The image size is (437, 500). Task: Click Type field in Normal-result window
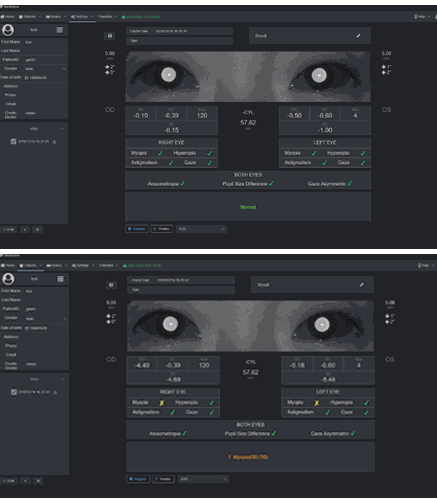179,41
